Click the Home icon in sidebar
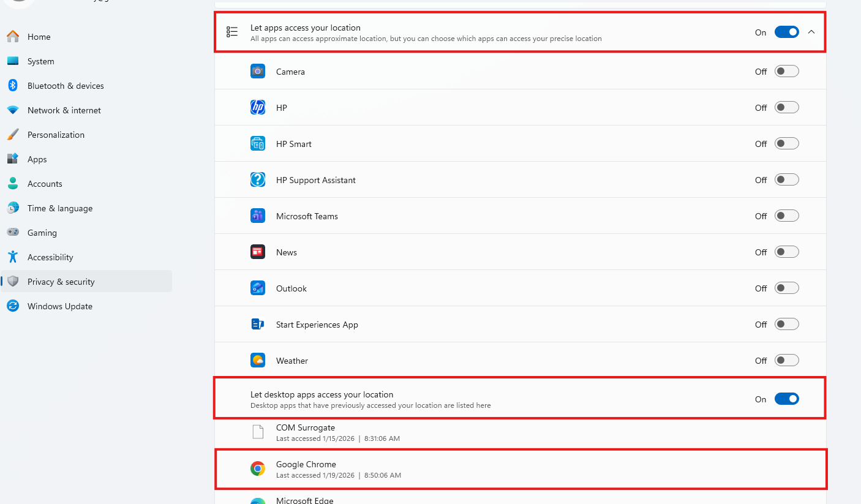 coord(13,37)
